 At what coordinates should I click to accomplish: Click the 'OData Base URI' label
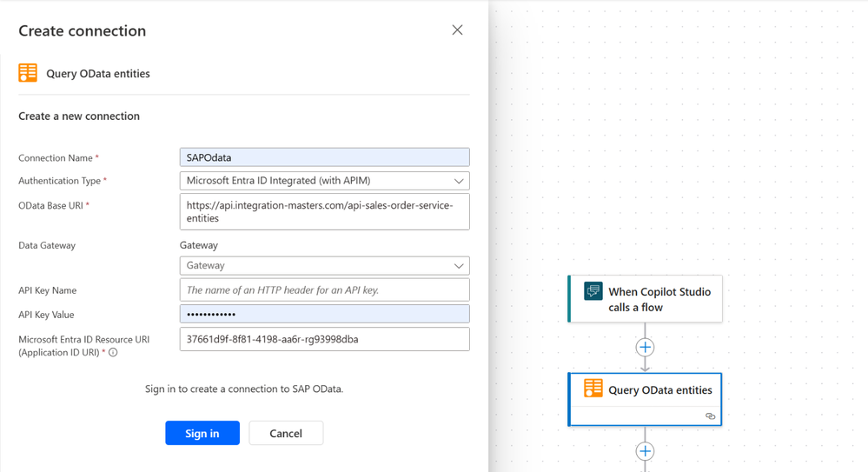(x=51, y=205)
